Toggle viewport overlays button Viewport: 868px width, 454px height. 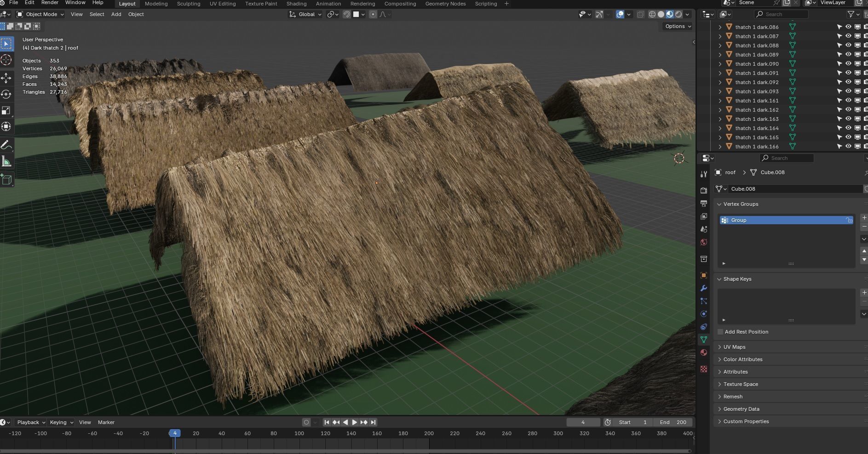[620, 14]
